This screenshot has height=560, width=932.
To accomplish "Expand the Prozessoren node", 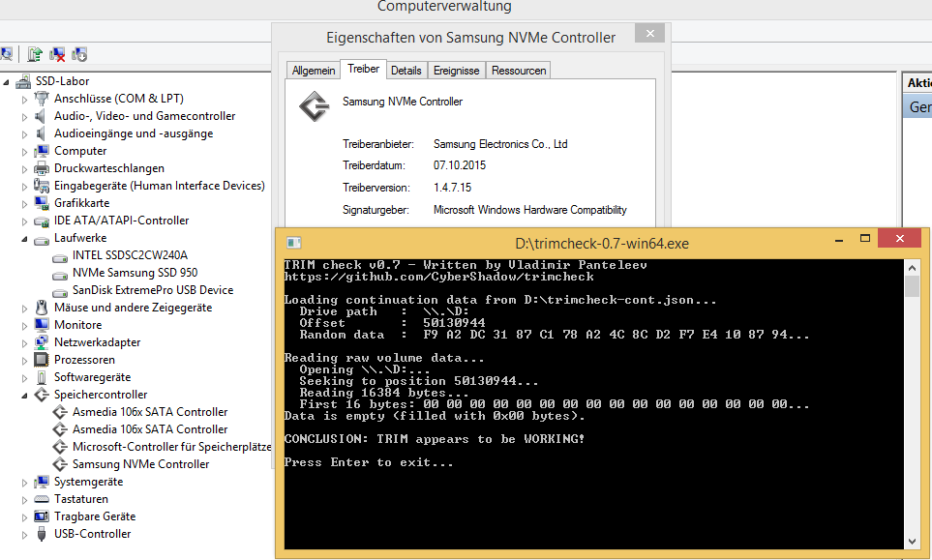I will click(24, 361).
